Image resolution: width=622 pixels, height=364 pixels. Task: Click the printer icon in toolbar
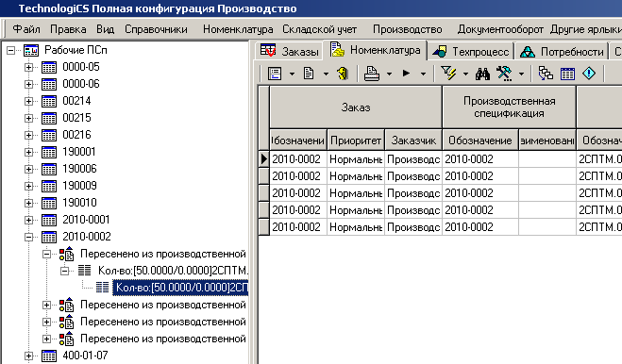372,74
